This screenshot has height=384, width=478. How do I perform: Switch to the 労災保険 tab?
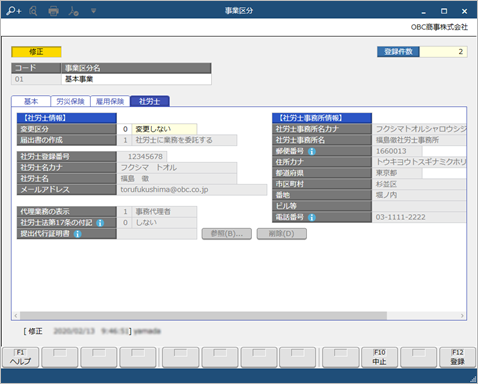click(x=70, y=101)
